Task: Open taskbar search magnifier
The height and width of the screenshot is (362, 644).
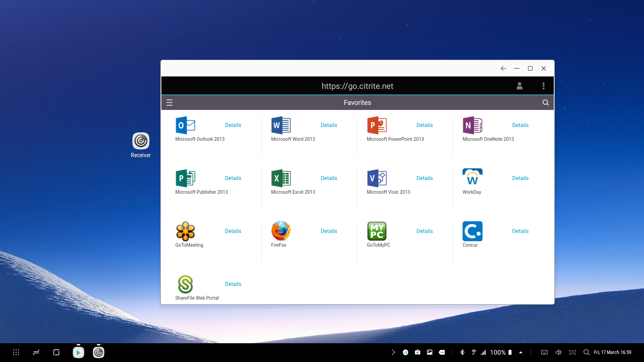Action: point(587,352)
